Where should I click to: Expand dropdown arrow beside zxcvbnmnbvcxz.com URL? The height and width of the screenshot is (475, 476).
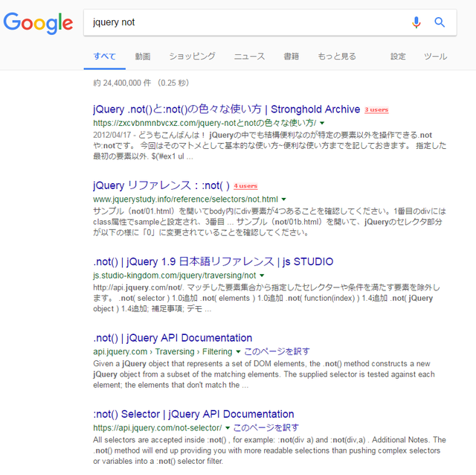coord(322,123)
